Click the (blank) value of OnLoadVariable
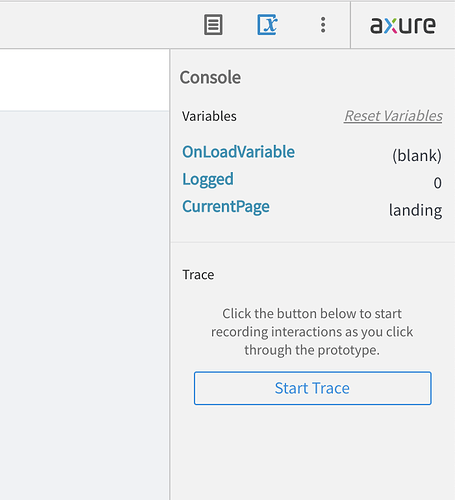The width and height of the screenshot is (455, 500). [x=417, y=156]
